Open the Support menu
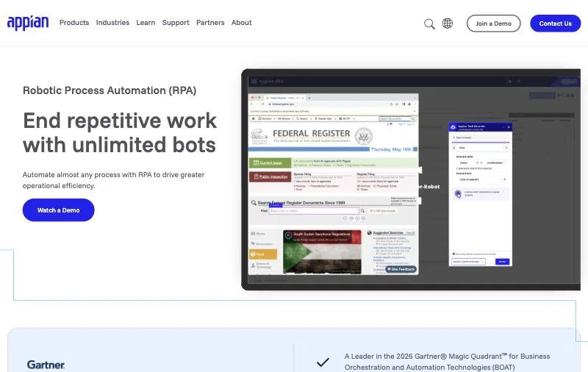 176,23
